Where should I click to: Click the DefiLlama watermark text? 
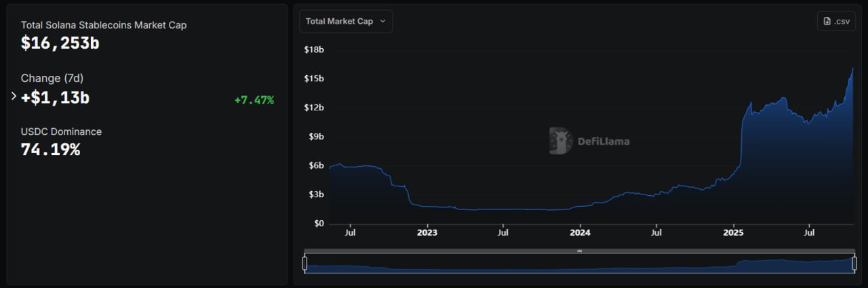point(603,142)
